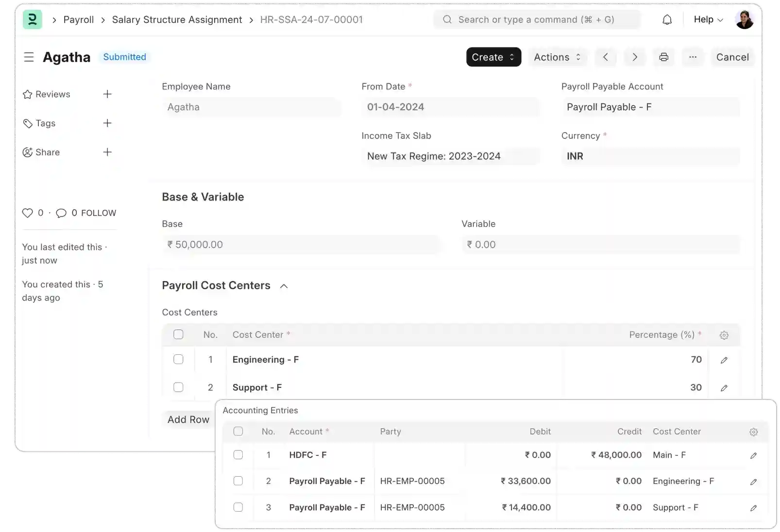This screenshot has height=532, width=780.
Task: Navigate to the next document with the right arrow
Action: [x=635, y=57]
